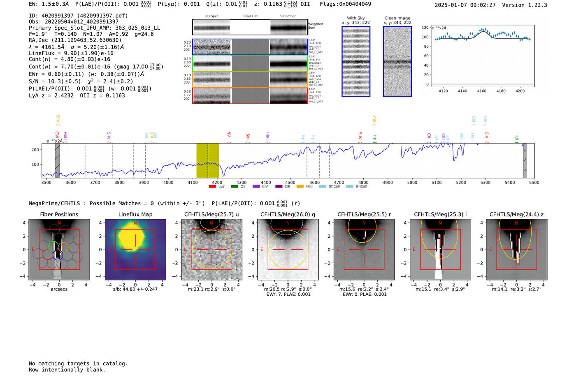Click the 'Cont(n) = 4.80(±0.03)e-16' line

pyautogui.click(x=70, y=59)
